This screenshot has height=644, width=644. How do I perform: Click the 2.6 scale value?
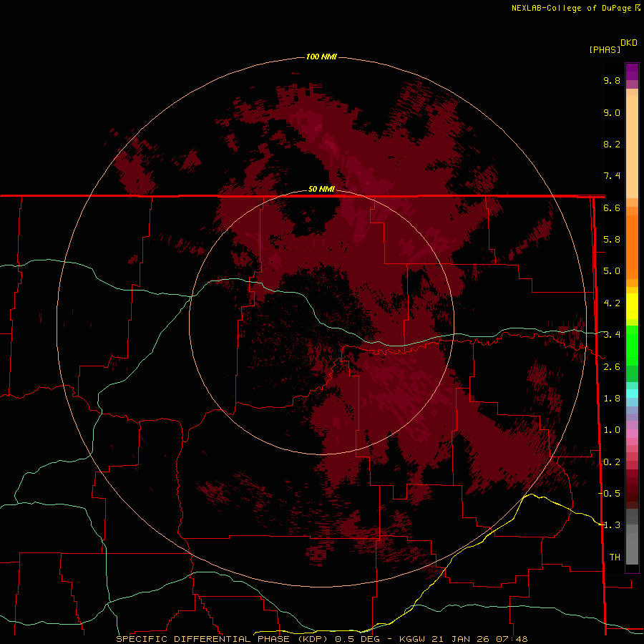pos(612,367)
